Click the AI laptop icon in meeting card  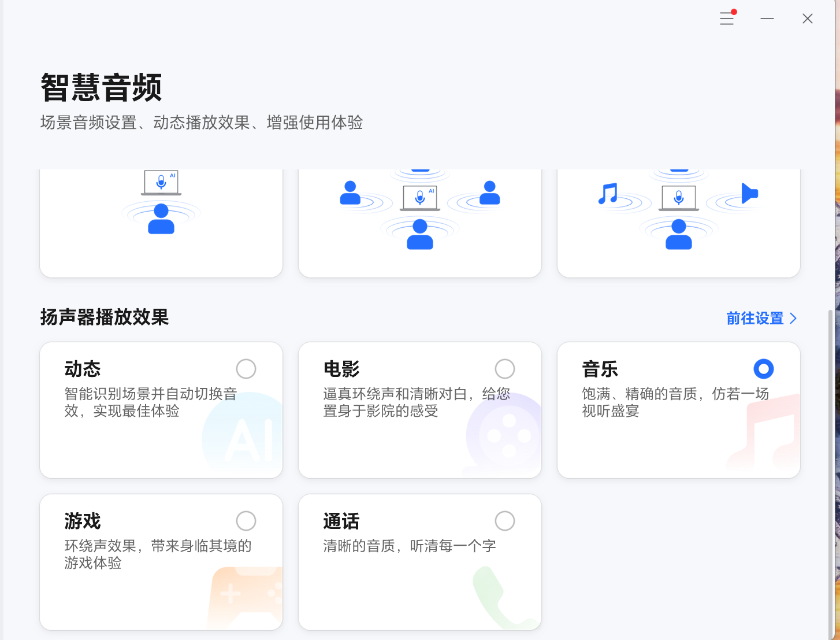[x=420, y=198]
